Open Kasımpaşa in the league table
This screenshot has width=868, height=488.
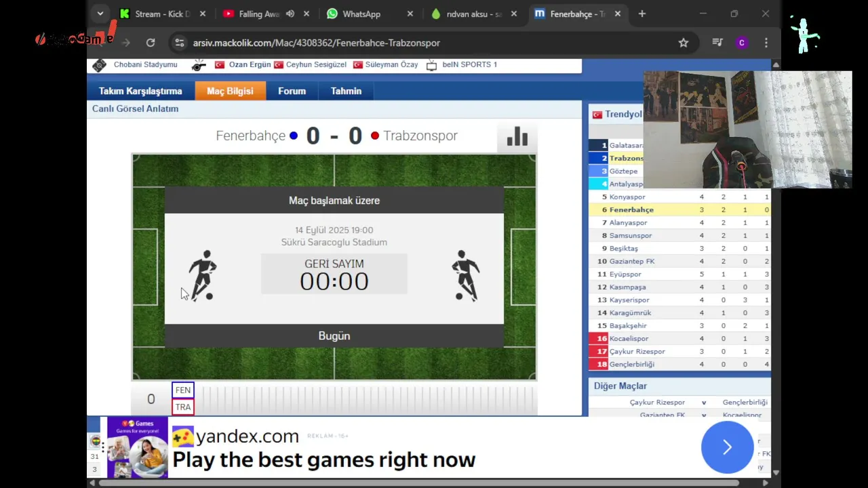coord(627,287)
